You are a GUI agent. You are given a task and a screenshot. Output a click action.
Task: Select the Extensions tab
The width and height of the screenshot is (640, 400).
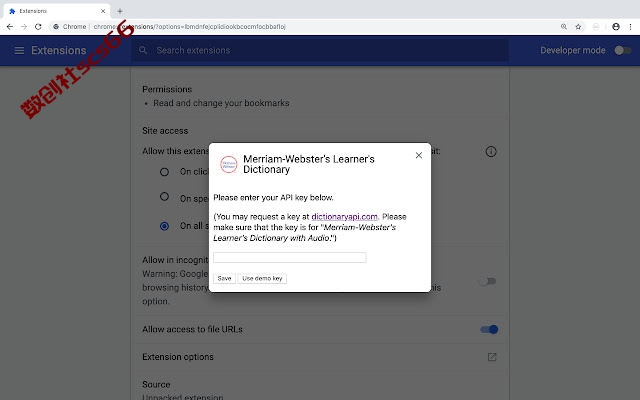pyautogui.click(x=57, y=11)
